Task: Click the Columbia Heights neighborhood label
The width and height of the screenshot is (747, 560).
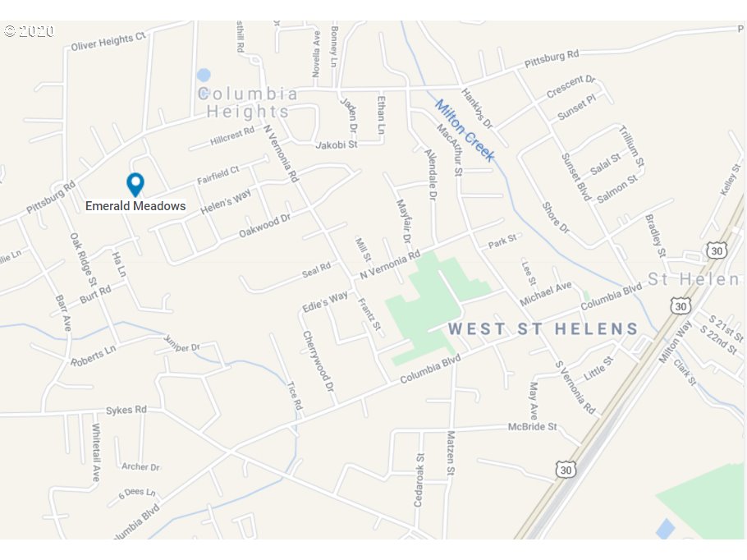Action: coord(248,103)
